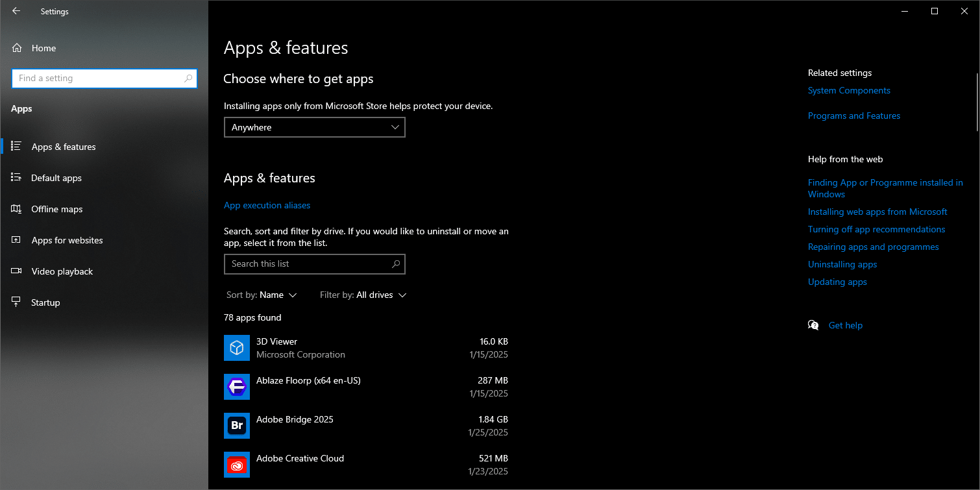Viewport: 980px width, 490px height.
Task: Click the back arrow in Settings
Action: pos(16,11)
